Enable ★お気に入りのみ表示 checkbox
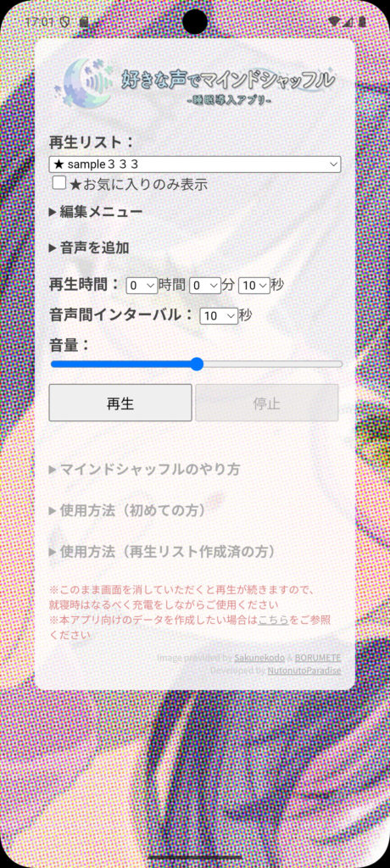The image size is (390, 868). pyautogui.click(x=59, y=183)
